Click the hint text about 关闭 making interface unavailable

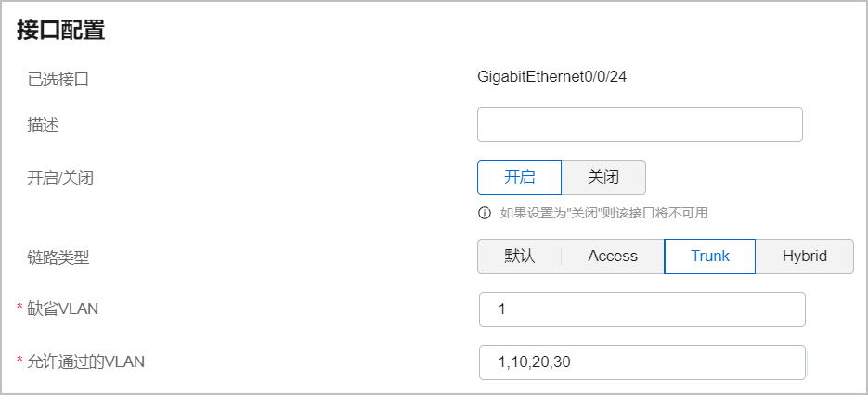pos(604,213)
